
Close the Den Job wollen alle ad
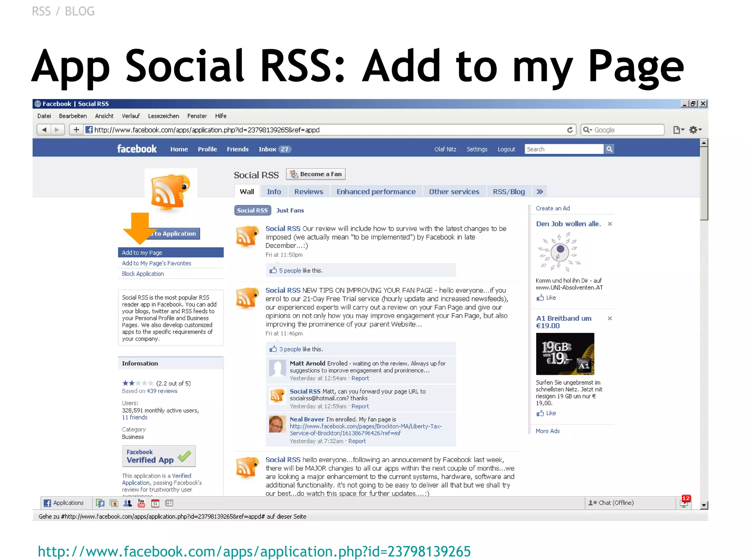(610, 224)
